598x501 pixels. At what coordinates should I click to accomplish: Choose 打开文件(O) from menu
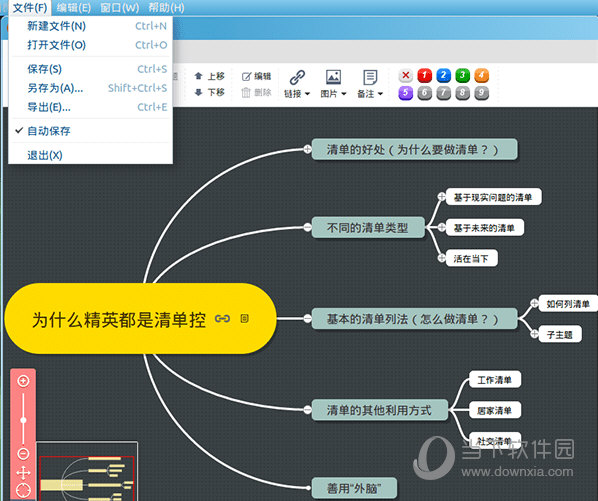tap(90, 45)
